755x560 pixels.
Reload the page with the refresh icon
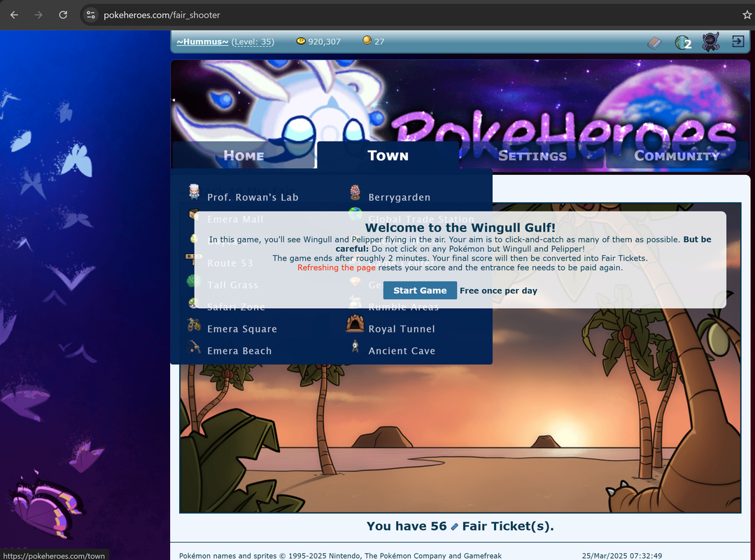click(x=63, y=15)
